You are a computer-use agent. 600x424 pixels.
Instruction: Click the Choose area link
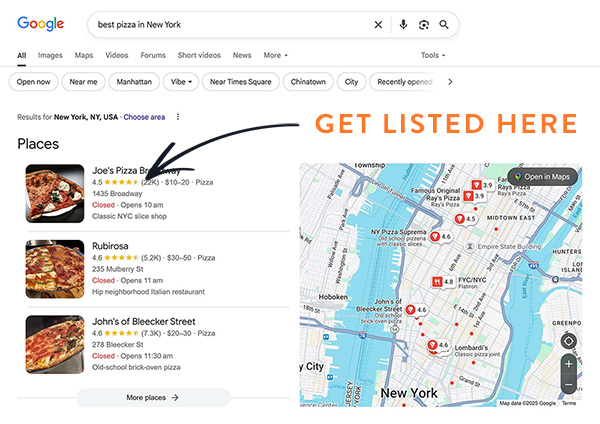click(x=144, y=117)
